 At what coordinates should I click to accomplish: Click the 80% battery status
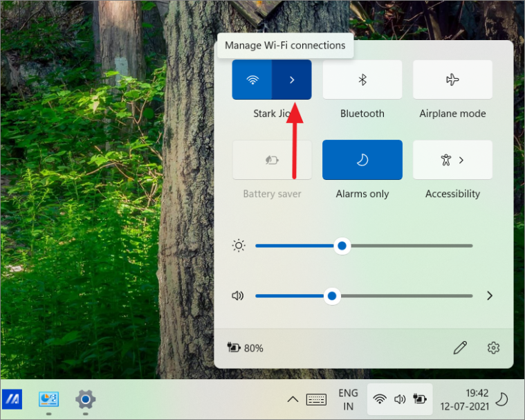(x=246, y=348)
